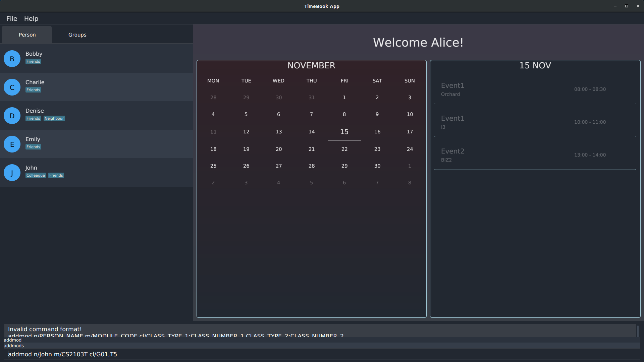Select highlighted date 15 in calendar

click(344, 132)
